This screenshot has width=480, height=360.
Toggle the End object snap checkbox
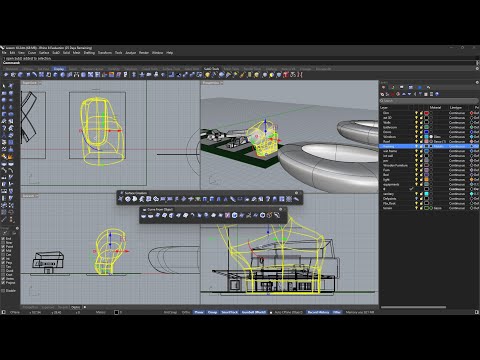pyautogui.click(x=3, y=239)
